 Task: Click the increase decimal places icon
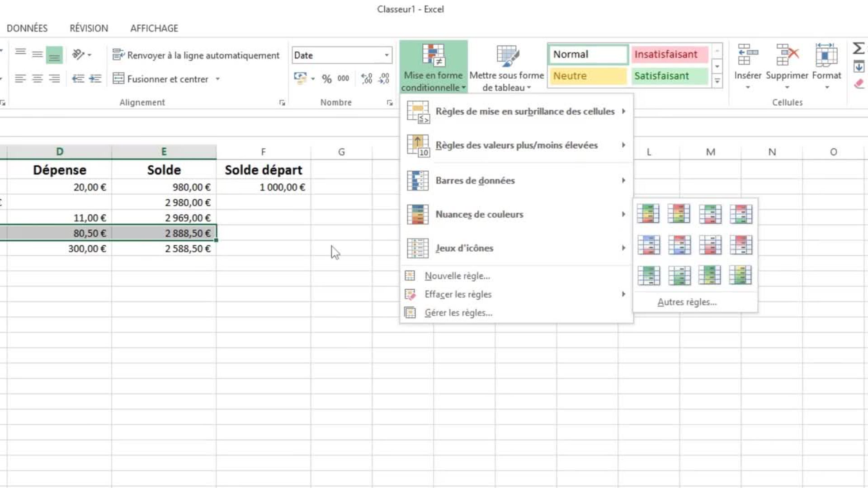click(x=367, y=79)
